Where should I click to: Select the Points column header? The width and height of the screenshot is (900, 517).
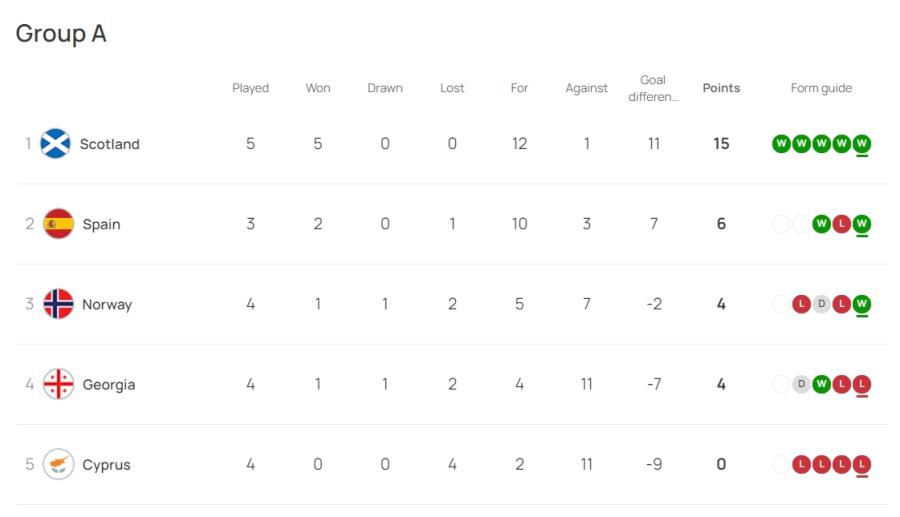[x=721, y=88]
